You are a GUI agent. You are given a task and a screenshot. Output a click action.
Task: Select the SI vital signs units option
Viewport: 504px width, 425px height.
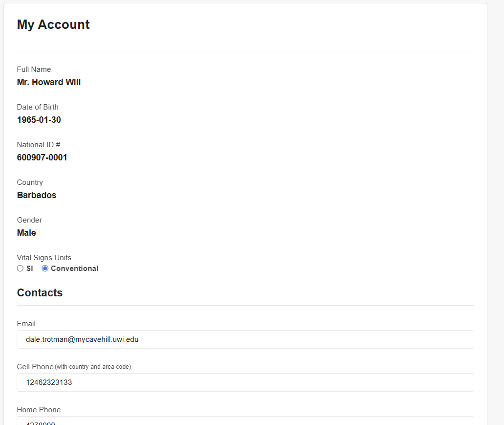(x=20, y=268)
